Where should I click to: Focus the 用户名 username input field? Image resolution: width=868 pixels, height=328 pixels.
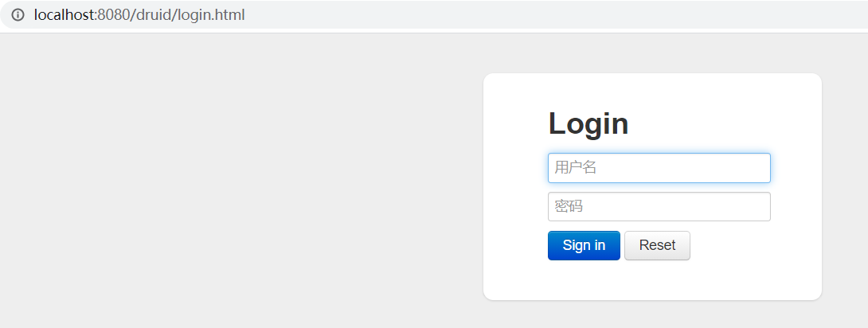tap(659, 168)
